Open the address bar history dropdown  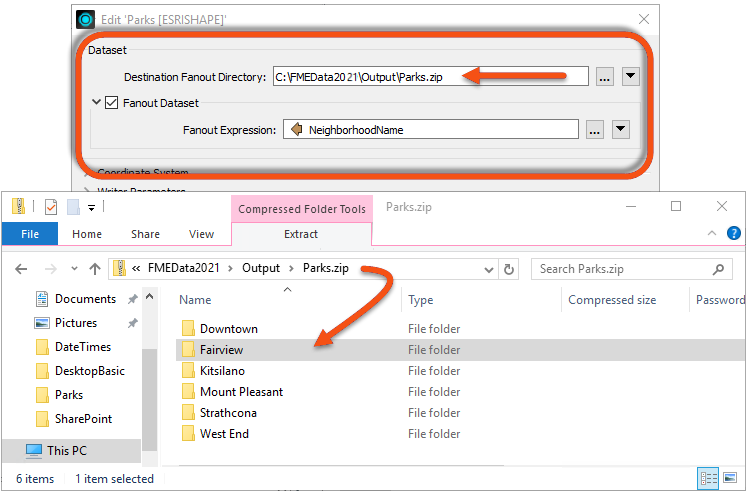[x=489, y=270]
